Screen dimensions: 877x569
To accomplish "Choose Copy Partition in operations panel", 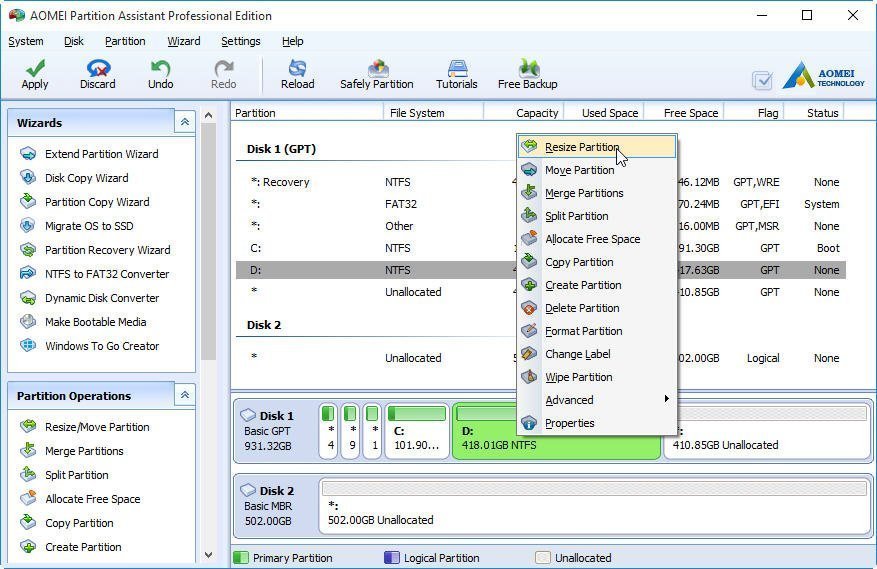I will (79, 523).
